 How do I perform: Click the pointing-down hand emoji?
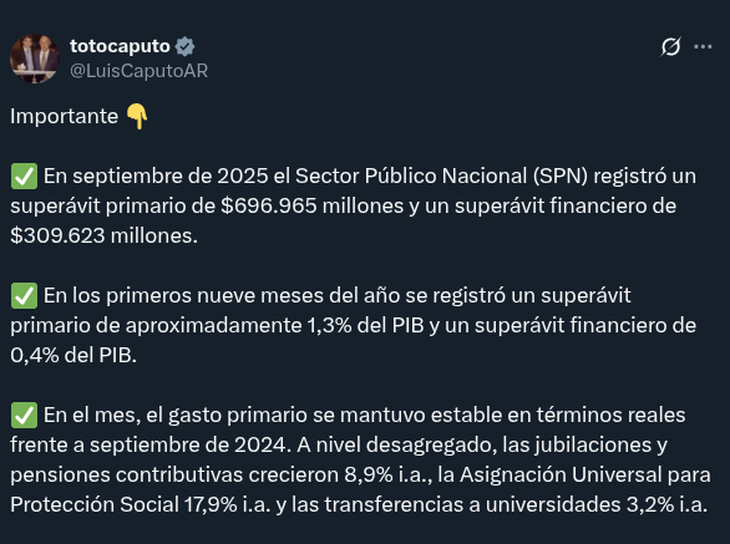[137, 116]
